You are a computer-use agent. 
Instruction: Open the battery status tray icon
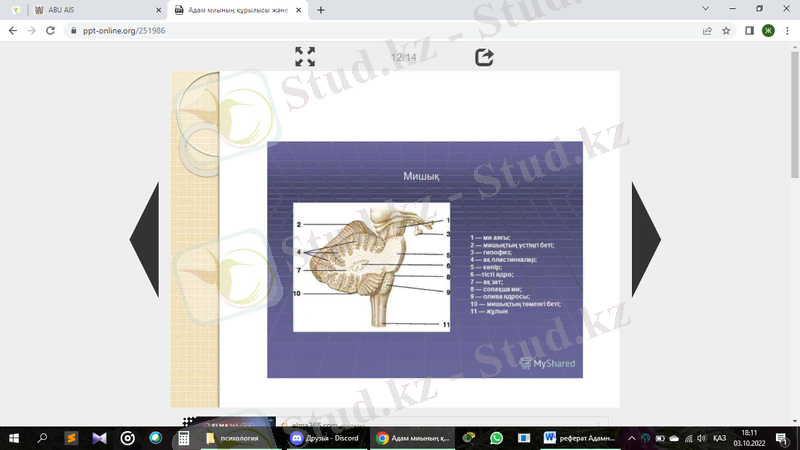coord(660,438)
